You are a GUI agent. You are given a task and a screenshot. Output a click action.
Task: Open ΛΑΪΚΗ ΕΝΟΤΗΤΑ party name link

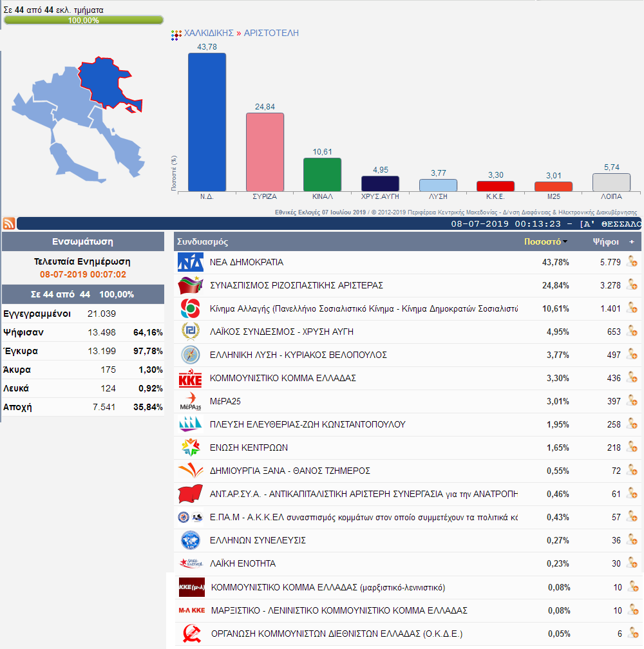243,563
